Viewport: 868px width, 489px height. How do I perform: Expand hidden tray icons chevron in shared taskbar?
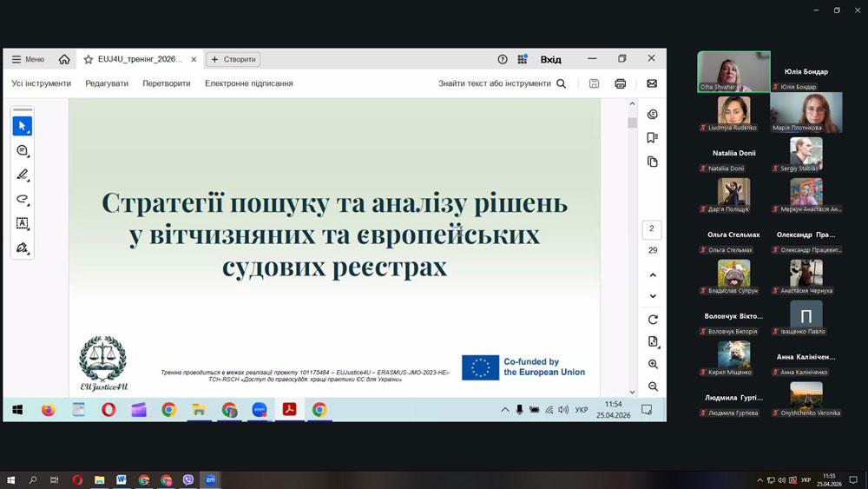(505, 410)
